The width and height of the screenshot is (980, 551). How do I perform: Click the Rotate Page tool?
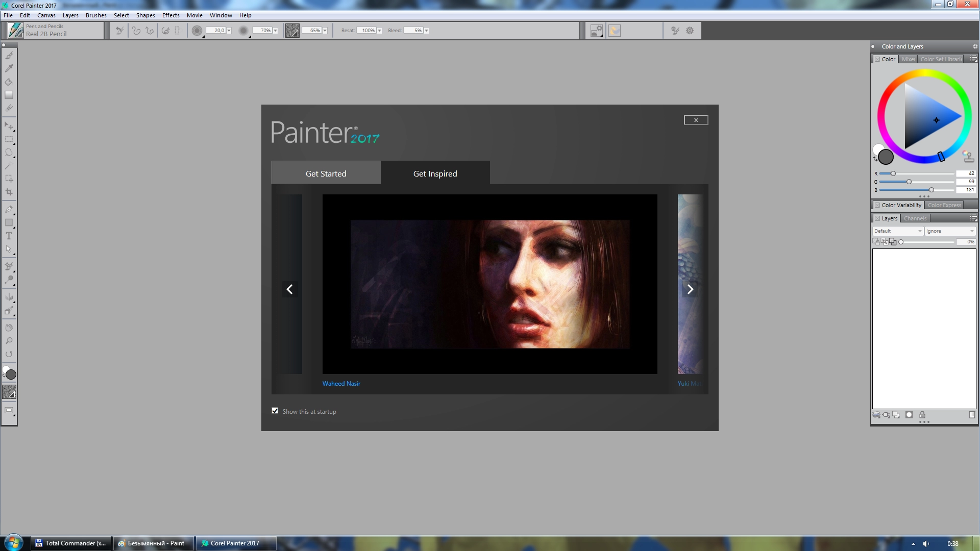pos(9,354)
